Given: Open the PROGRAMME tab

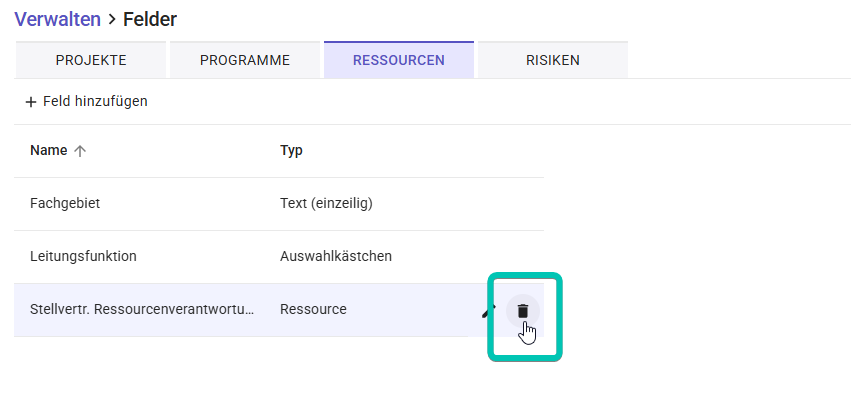Looking at the screenshot, I should point(245,60).
